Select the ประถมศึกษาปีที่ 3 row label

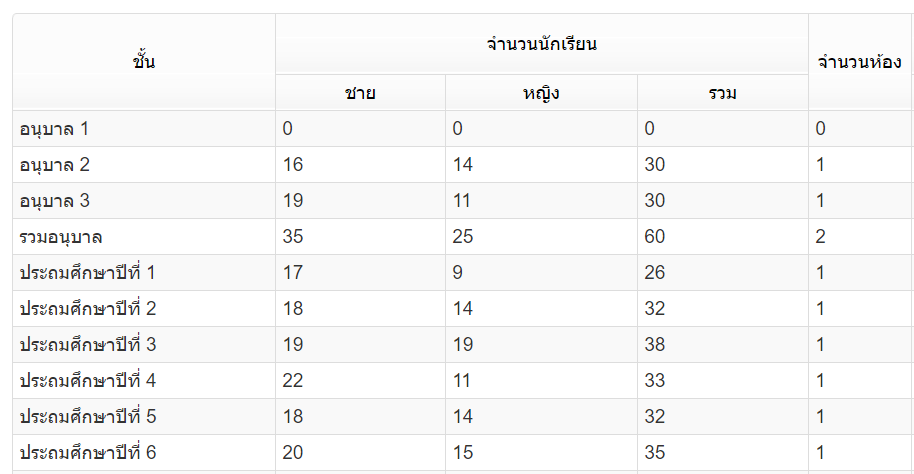(88, 345)
